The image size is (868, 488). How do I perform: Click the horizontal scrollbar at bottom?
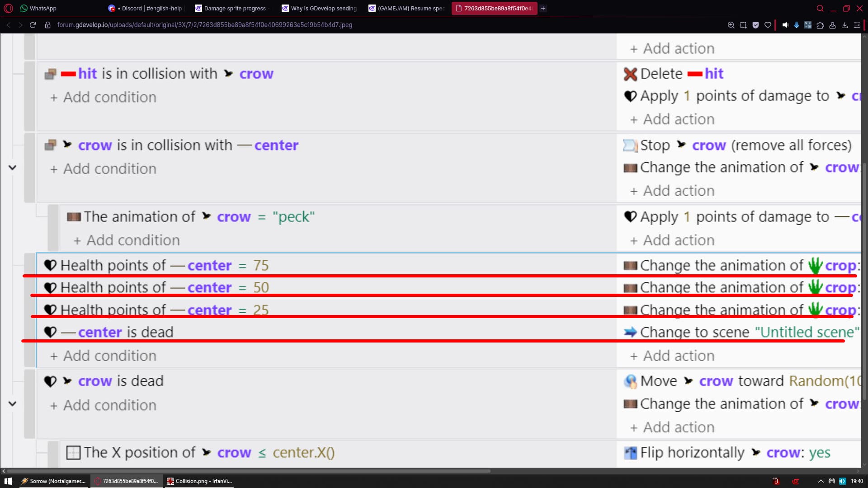(246, 471)
